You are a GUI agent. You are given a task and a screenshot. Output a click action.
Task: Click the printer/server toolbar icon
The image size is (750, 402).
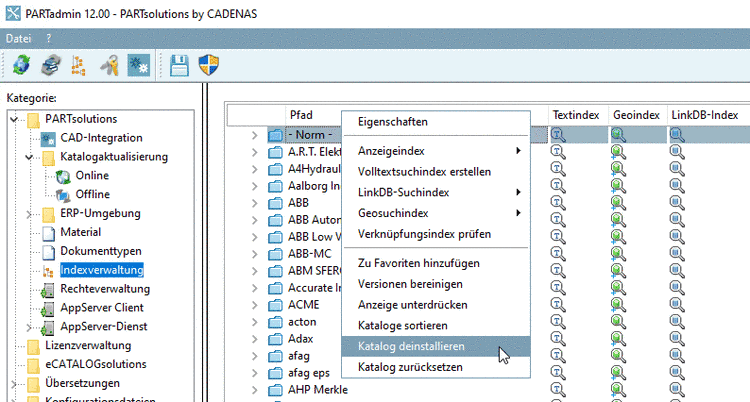click(51, 65)
